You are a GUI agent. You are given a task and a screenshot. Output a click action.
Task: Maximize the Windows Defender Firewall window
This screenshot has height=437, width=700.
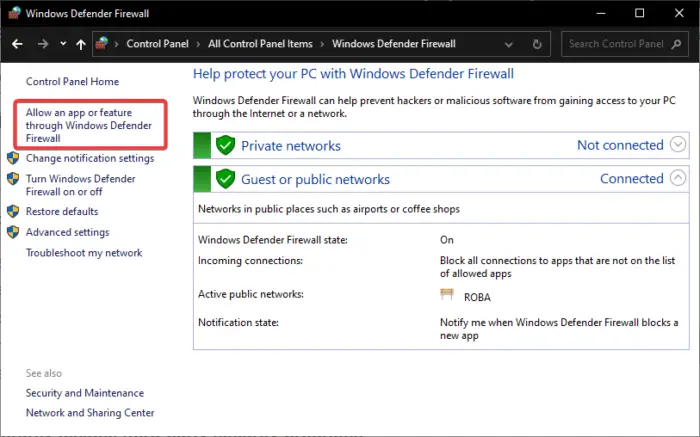pyautogui.click(x=639, y=13)
